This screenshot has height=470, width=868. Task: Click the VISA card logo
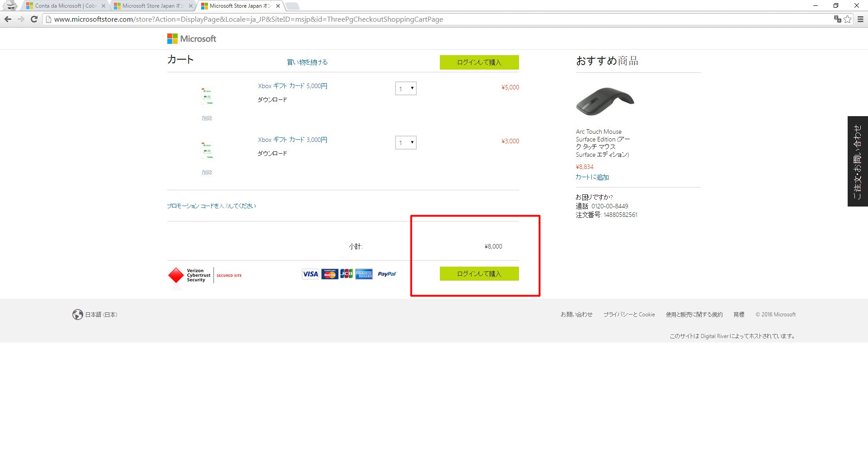pos(310,274)
